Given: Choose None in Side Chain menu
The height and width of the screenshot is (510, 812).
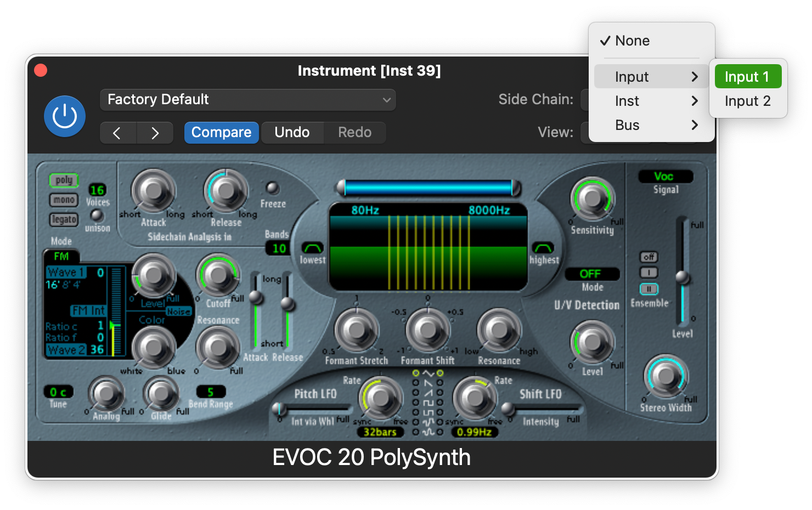Looking at the screenshot, I should coord(652,41).
